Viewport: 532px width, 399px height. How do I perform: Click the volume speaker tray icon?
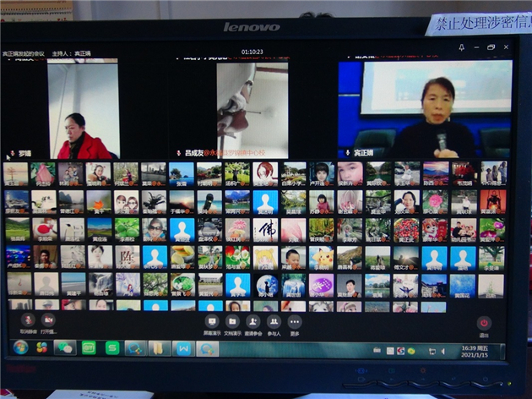(442, 352)
